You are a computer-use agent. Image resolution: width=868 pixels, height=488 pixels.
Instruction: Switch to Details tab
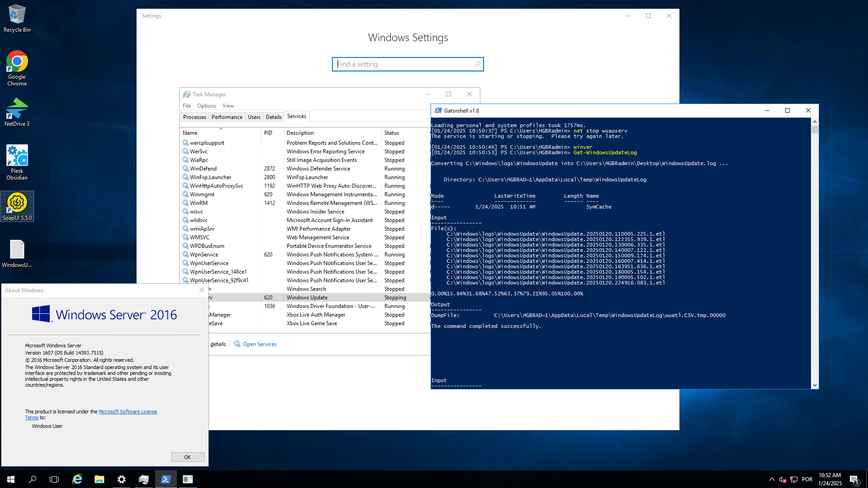pyautogui.click(x=274, y=117)
